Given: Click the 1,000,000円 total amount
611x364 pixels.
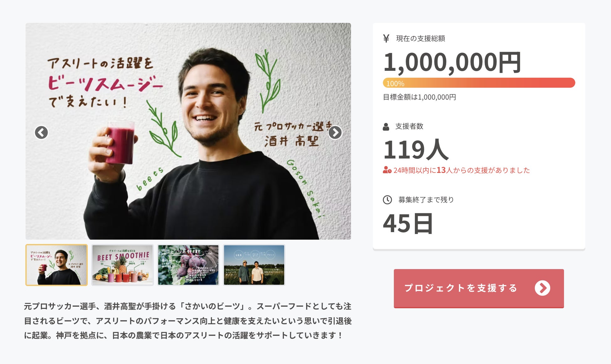Looking at the screenshot, I should coord(452,63).
